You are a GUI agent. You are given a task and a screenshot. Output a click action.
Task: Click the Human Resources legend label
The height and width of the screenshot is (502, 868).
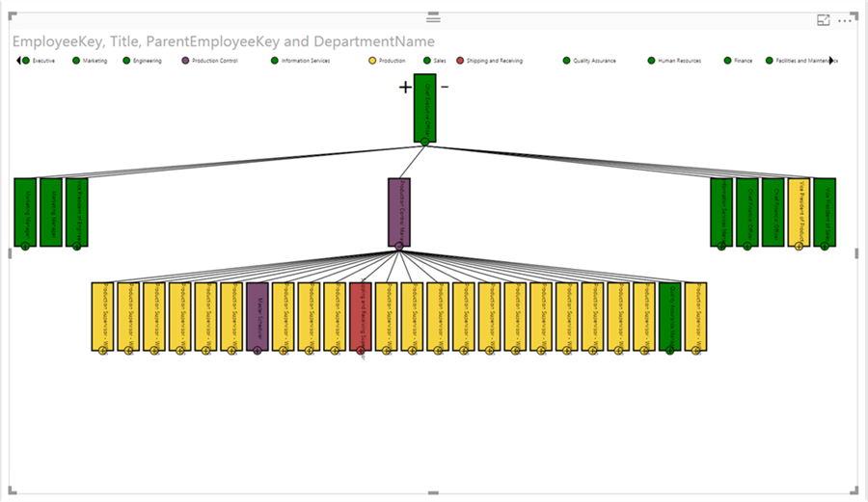pos(680,61)
